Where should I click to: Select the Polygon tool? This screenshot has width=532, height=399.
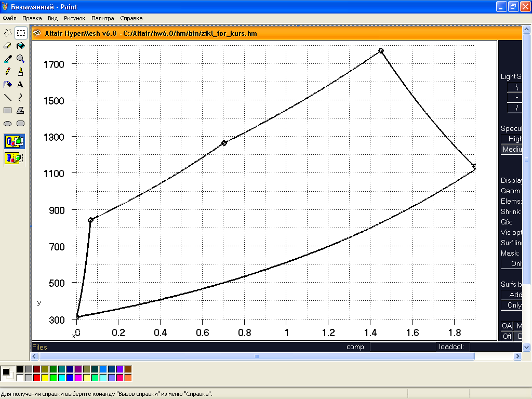point(21,111)
